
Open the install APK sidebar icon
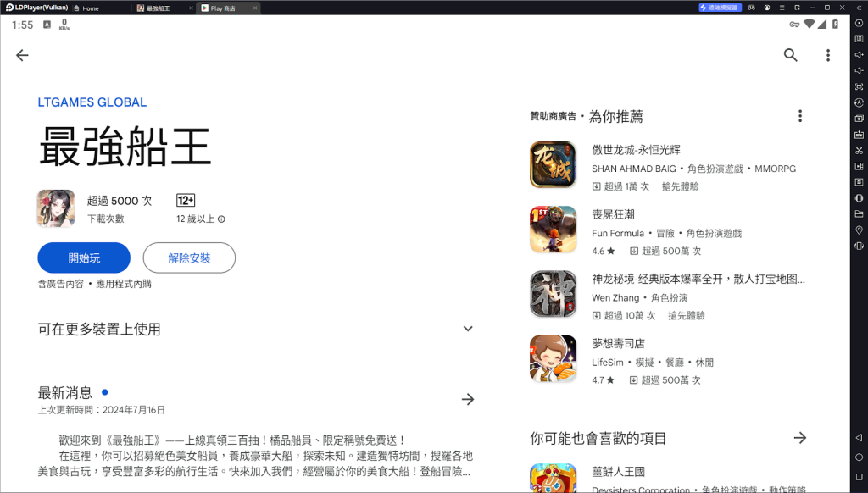[x=859, y=134]
